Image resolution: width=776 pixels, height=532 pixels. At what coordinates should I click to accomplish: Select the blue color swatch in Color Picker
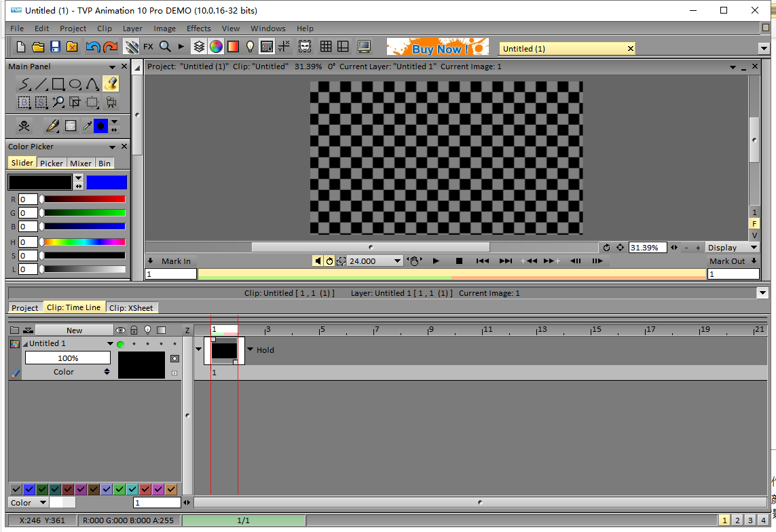[107, 182]
